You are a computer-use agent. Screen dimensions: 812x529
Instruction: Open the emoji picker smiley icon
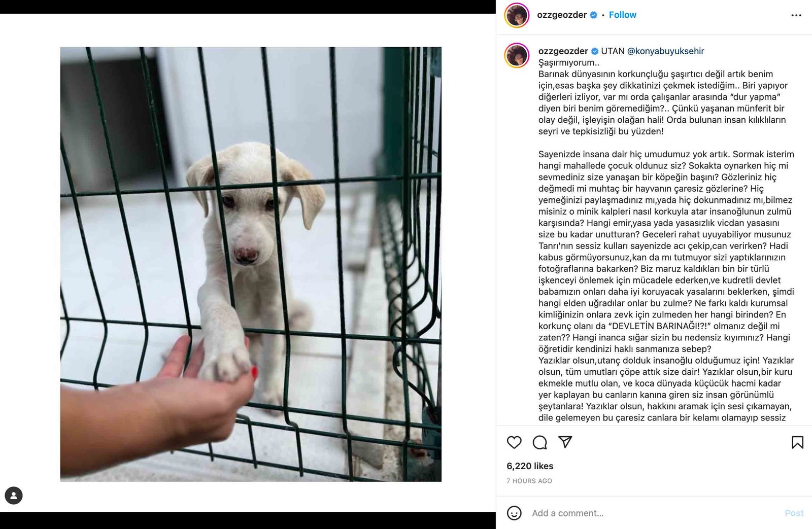(514, 513)
